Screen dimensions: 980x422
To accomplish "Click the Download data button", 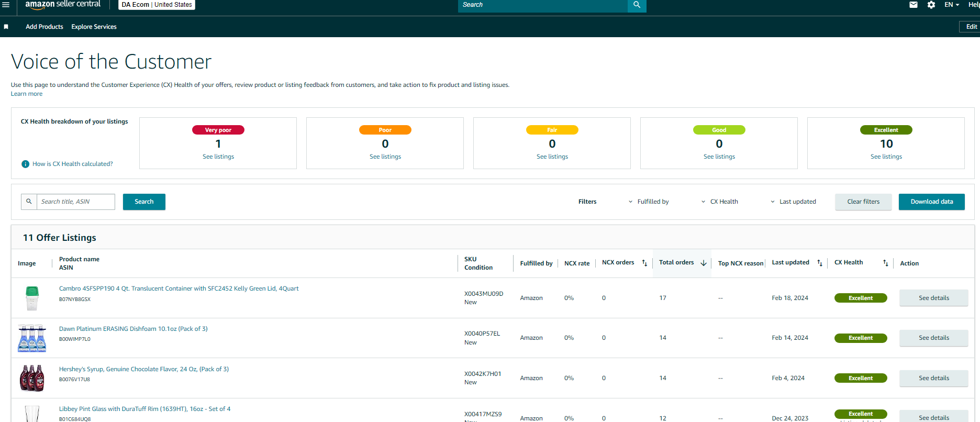I will pos(932,202).
